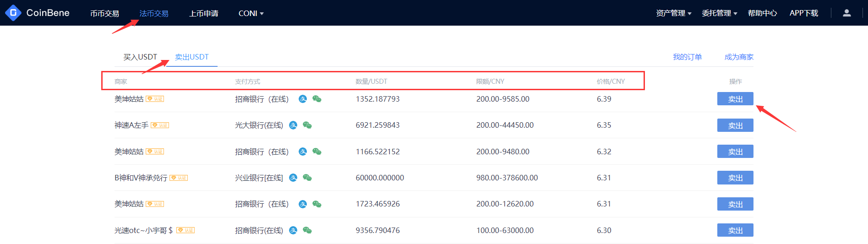This screenshot has height=244, width=868.
Task: Open the user account profile icon
Action: (x=847, y=13)
